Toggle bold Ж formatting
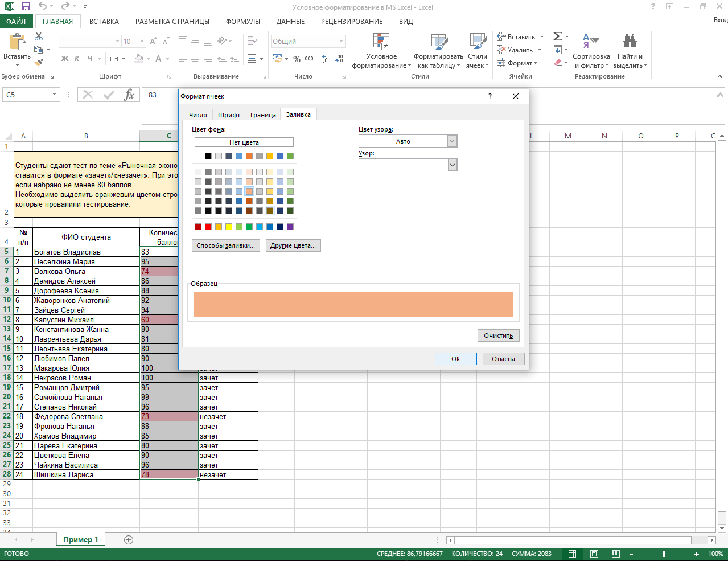728x561 pixels. click(x=65, y=59)
